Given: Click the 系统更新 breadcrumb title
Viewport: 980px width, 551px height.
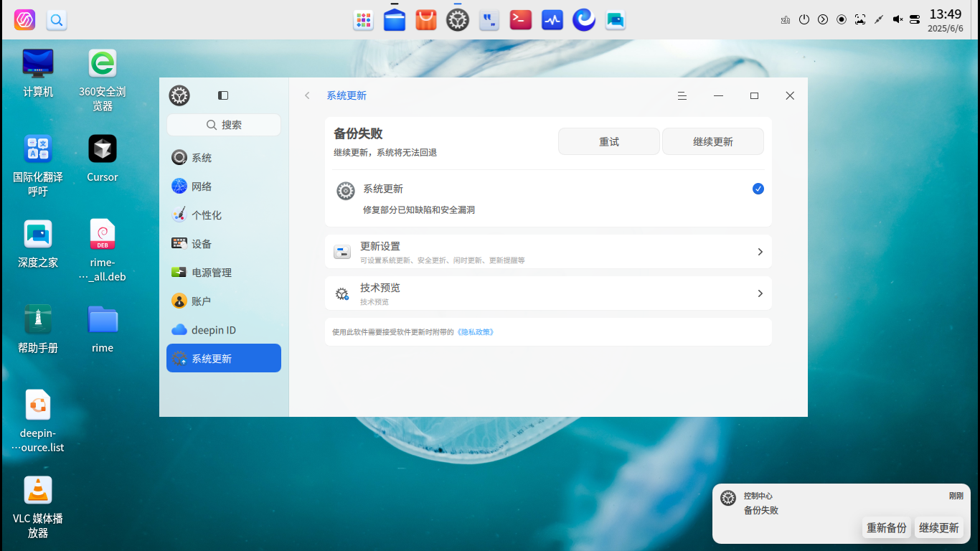Looking at the screenshot, I should pos(347,95).
